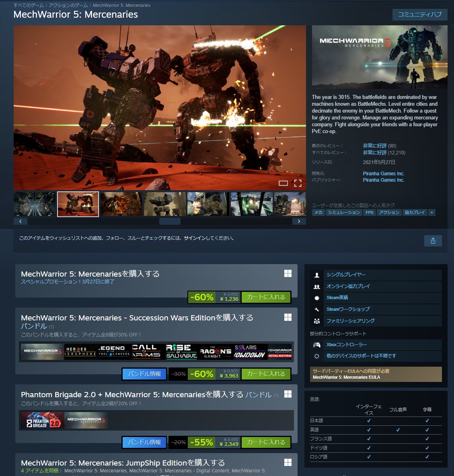The height and width of the screenshot is (476, 454).
Task: Click the thumbnail strip scrollbar handle
Action: 170,221
